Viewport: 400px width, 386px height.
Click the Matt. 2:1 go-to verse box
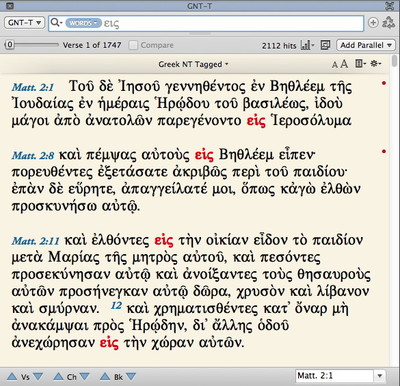tap(334, 376)
